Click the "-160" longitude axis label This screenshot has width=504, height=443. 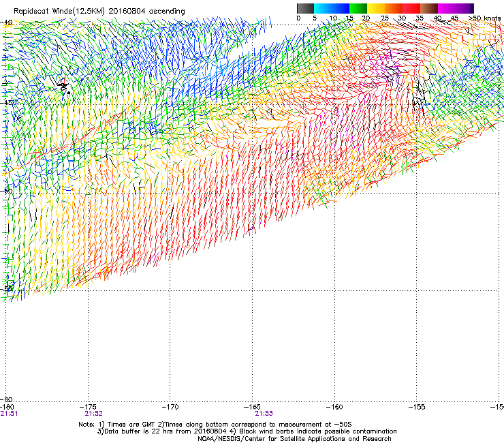coord(334,407)
